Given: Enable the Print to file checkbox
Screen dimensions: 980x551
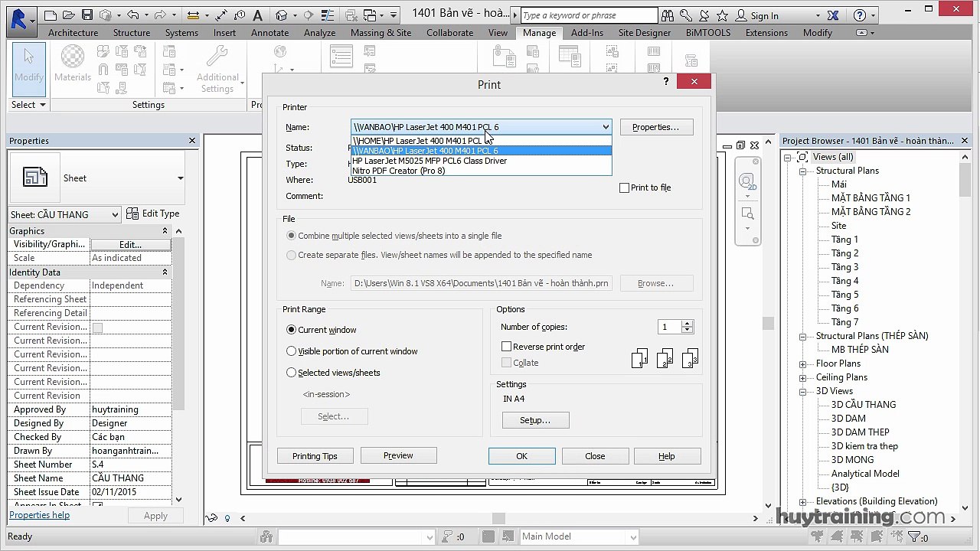Looking at the screenshot, I should pos(624,187).
